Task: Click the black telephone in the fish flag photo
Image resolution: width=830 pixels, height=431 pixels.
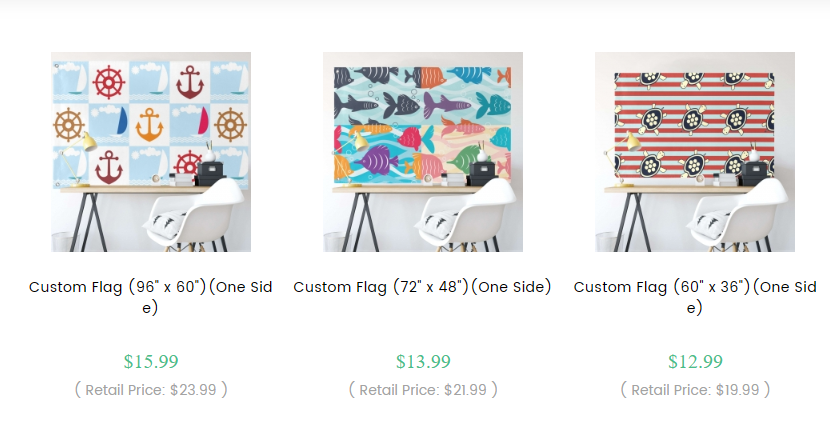Action: tap(483, 171)
